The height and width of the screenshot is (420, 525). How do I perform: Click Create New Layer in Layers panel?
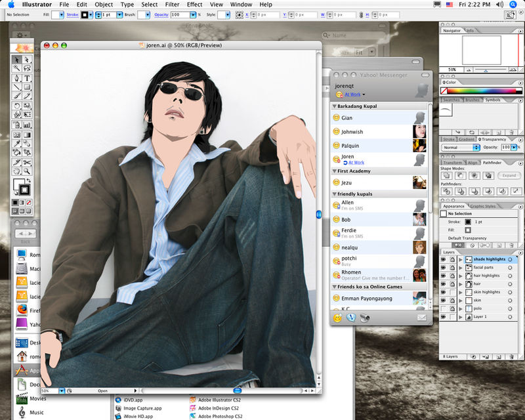(499, 357)
